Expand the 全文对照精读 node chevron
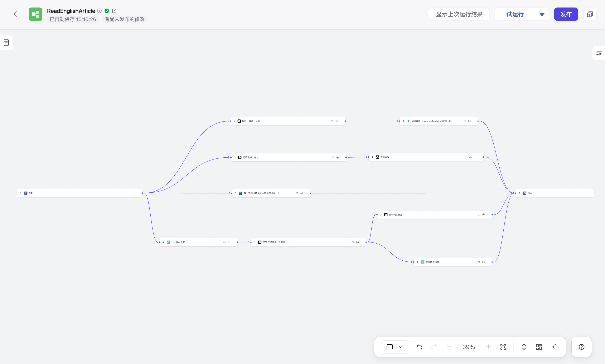605x364 pixels. [x=255, y=242]
